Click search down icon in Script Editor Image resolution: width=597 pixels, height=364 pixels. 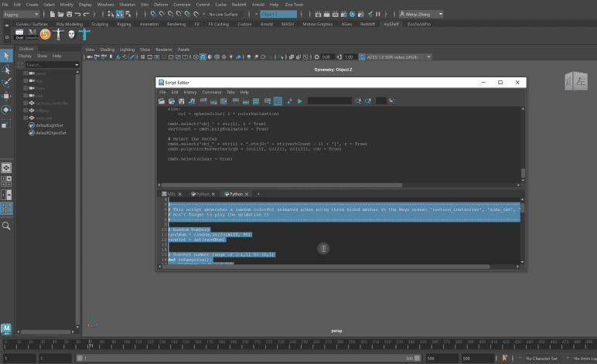(x=357, y=100)
